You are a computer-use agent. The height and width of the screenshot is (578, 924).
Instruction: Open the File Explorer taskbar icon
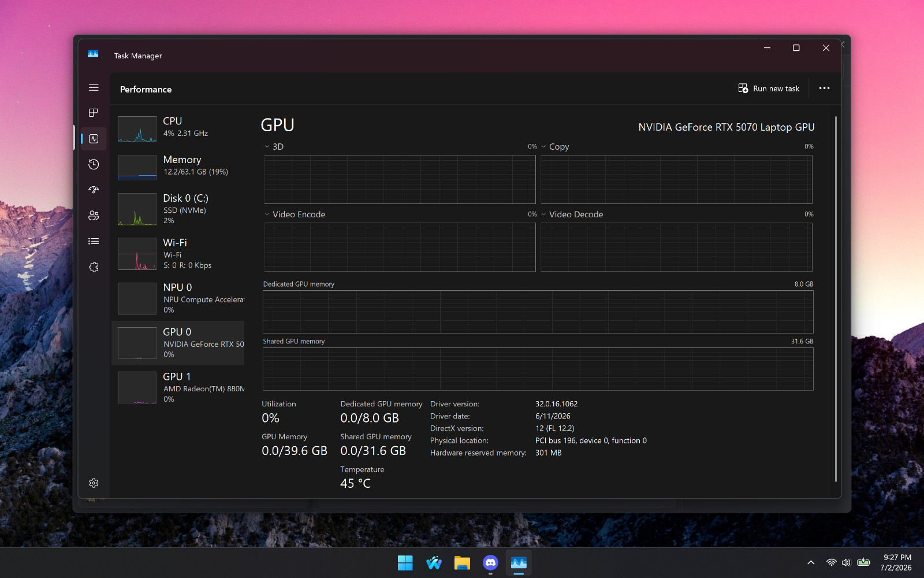click(x=462, y=563)
